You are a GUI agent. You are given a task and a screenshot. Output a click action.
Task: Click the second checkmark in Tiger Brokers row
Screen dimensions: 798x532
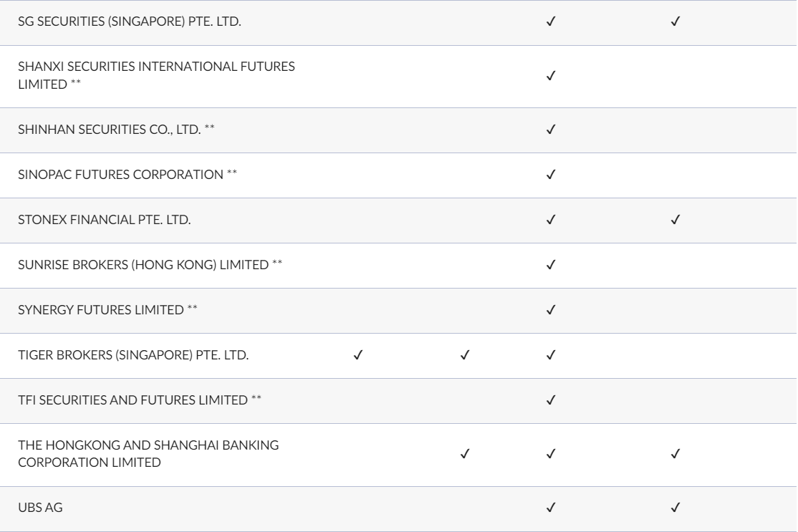(x=465, y=355)
